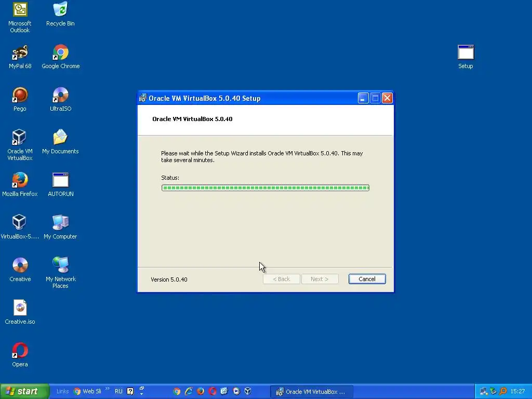Switch input language via RU indicator
Screen dimensions: 532x399
118,391
